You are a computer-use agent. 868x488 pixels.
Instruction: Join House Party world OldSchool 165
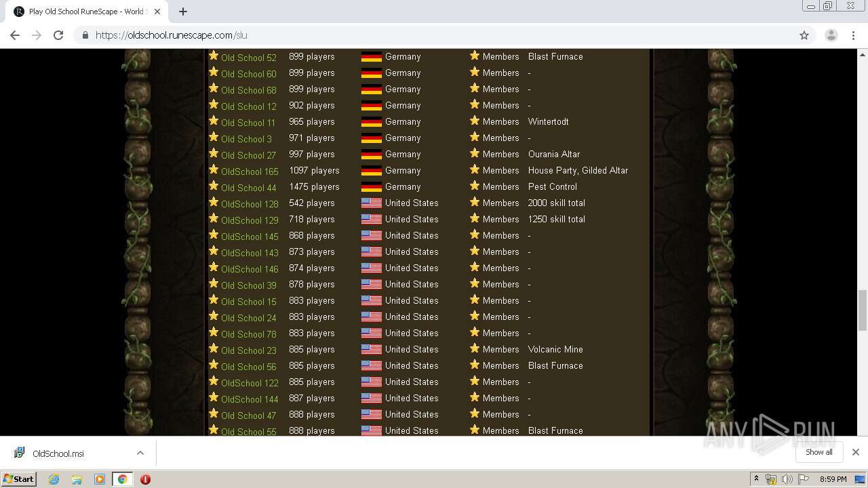pos(250,171)
